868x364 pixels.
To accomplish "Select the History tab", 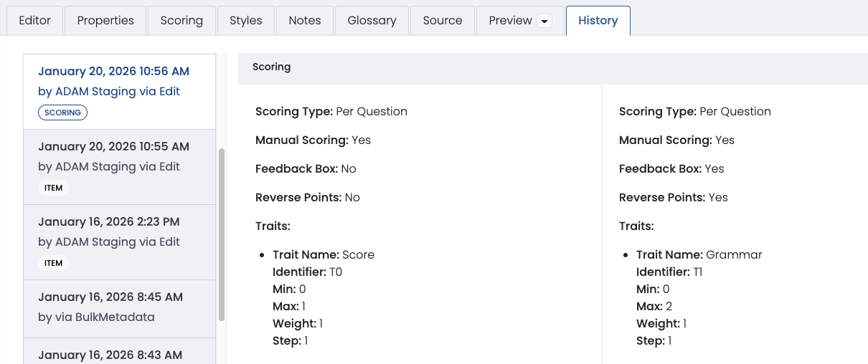I will pos(598,21).
